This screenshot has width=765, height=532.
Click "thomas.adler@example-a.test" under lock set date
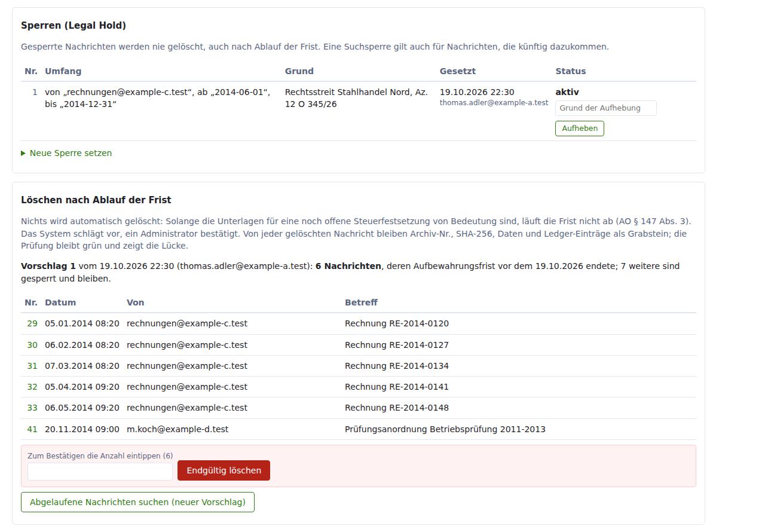pyautogui.click(x=494, y=103)
